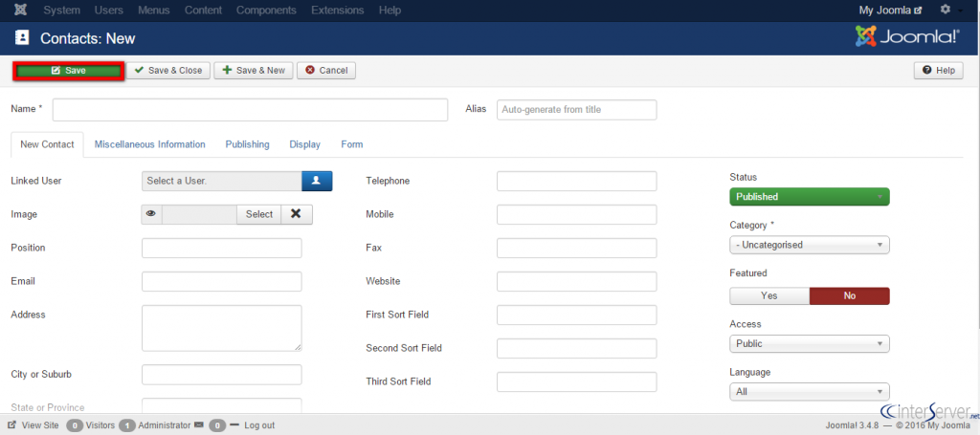The width and height of the screenshot is (980, 435).
Task: Click View Site link
Action: [33, 425]
